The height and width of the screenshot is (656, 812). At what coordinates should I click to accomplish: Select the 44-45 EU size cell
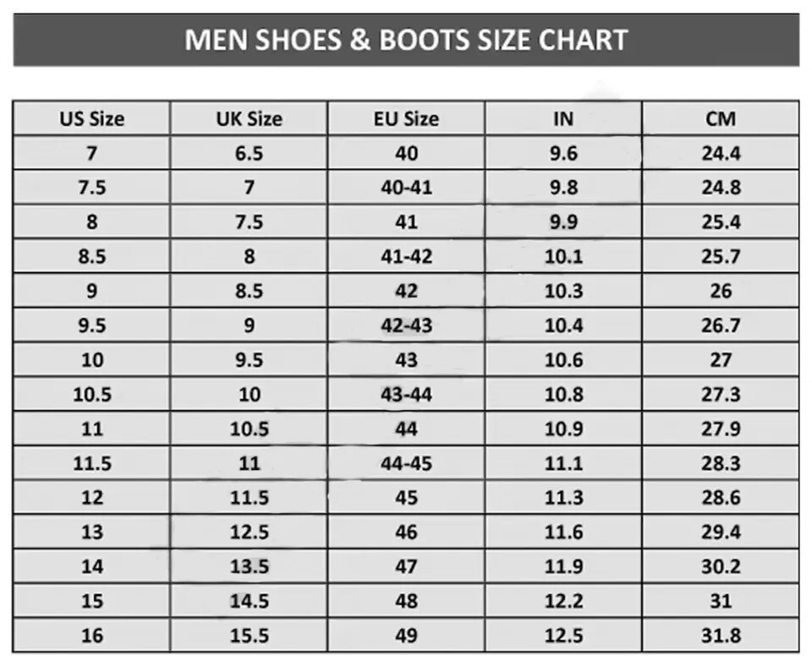pos(406,463)
